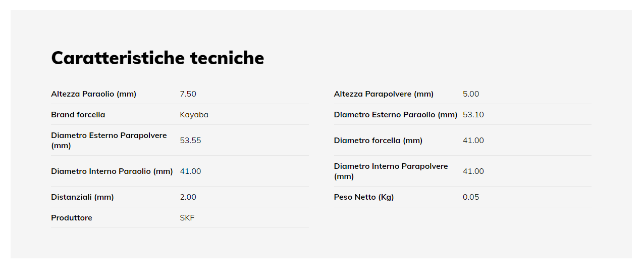This screenshot has width=644, height=272.
Task: Click the Diametro forcella (mm) label
Action: 378,141
